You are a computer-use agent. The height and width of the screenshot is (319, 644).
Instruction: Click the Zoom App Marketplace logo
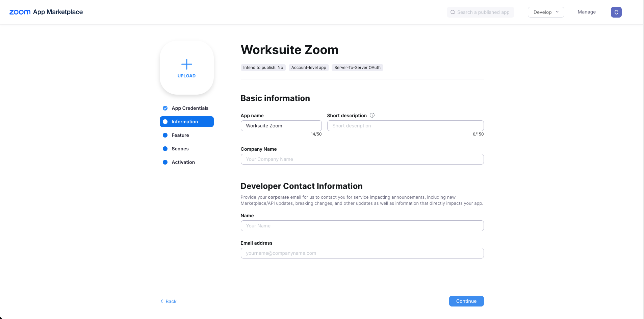pyautogui.click(x=46, y=12)
